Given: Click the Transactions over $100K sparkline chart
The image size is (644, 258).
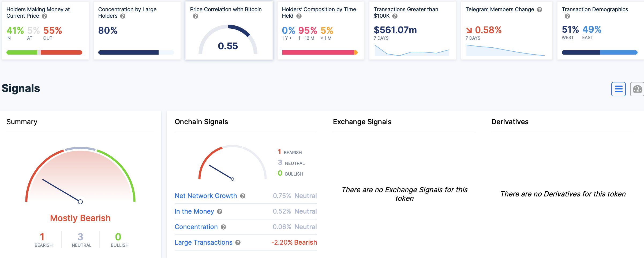Looking at the screenshot, I should click(411, 50).
